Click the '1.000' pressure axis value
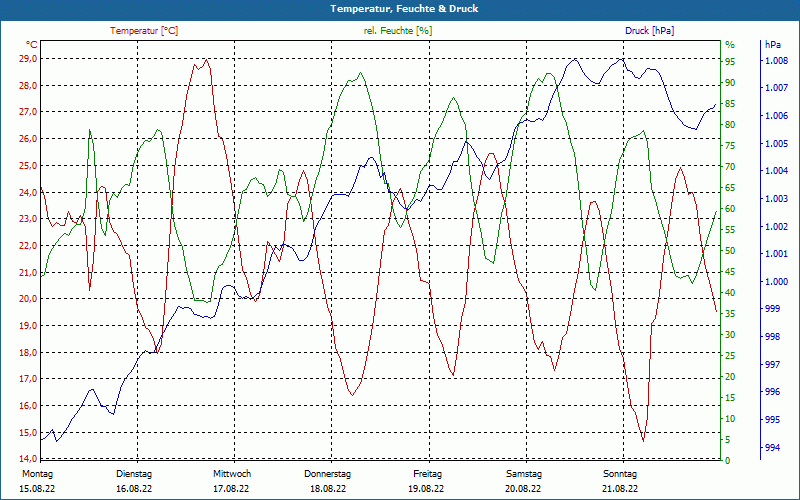 [x=776, y=282]
